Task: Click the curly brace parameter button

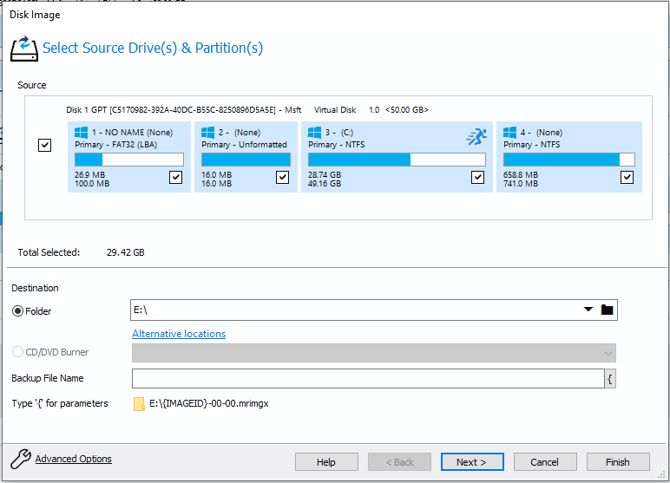Action: pyautogui.click(x=610, y=379)
